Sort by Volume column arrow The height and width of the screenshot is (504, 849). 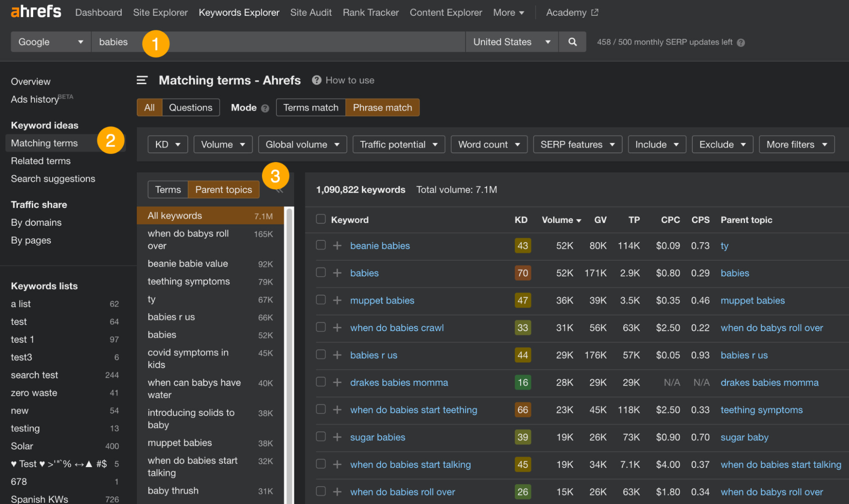578,220
